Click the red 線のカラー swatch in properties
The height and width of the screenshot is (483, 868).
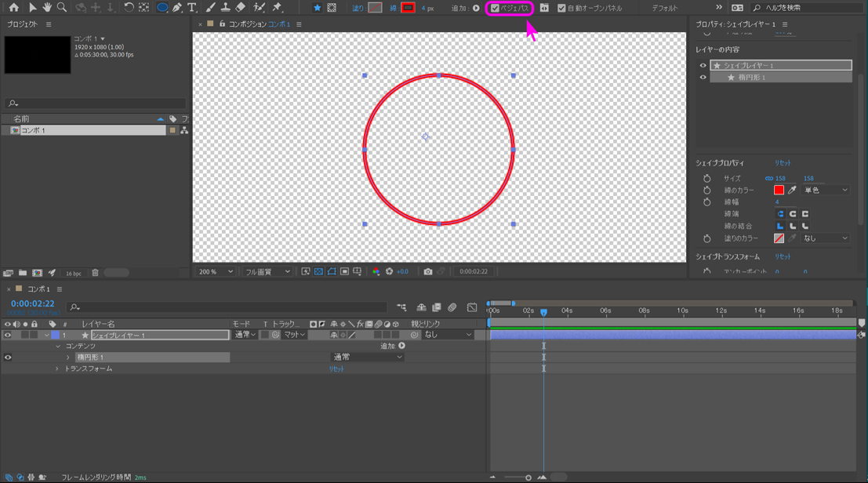[x=779, y=190]
